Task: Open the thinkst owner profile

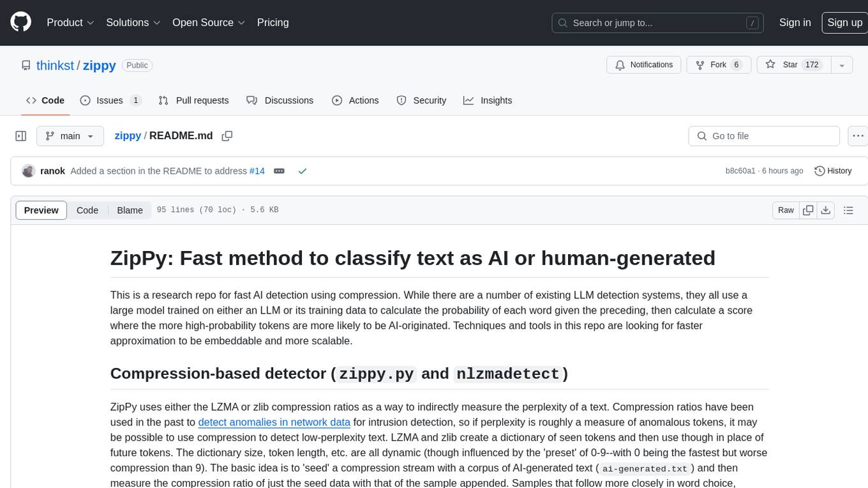Action: (55, 65)
